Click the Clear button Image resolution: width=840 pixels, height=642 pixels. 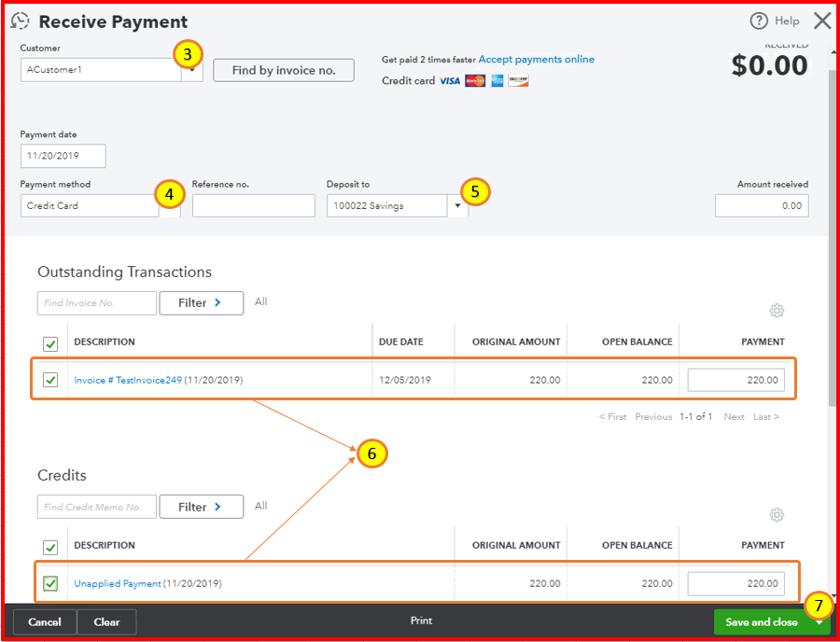click(106, 622)
